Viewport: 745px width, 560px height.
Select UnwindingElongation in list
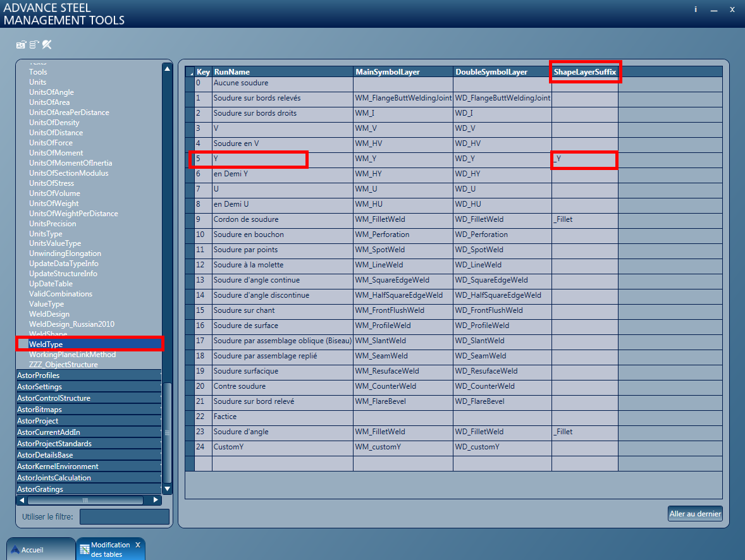pos(65,253)
